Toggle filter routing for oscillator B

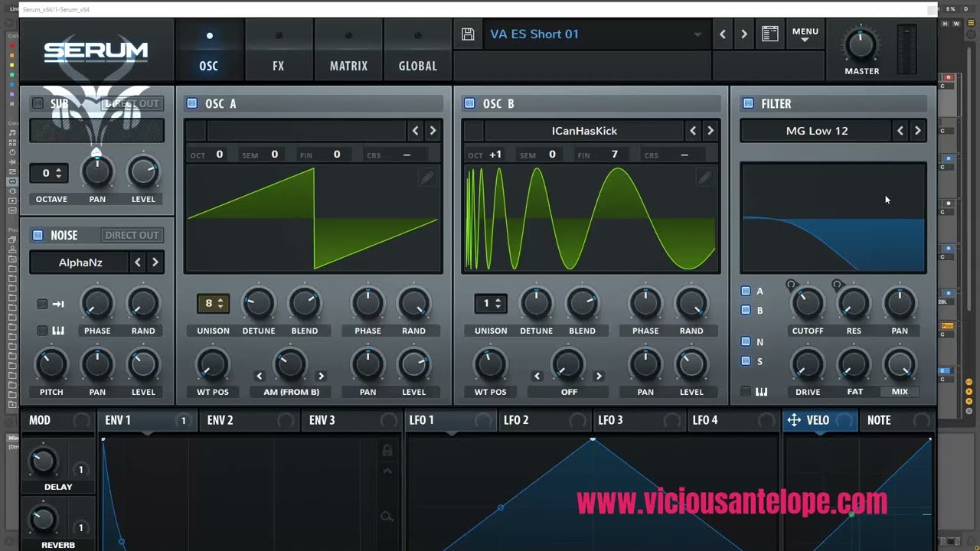click(746, 310)
